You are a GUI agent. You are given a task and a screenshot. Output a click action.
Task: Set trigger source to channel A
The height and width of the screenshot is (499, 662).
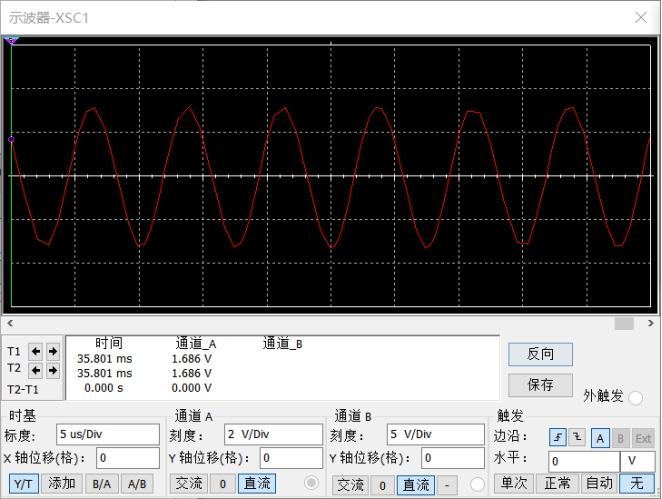(x=600, y=438)
